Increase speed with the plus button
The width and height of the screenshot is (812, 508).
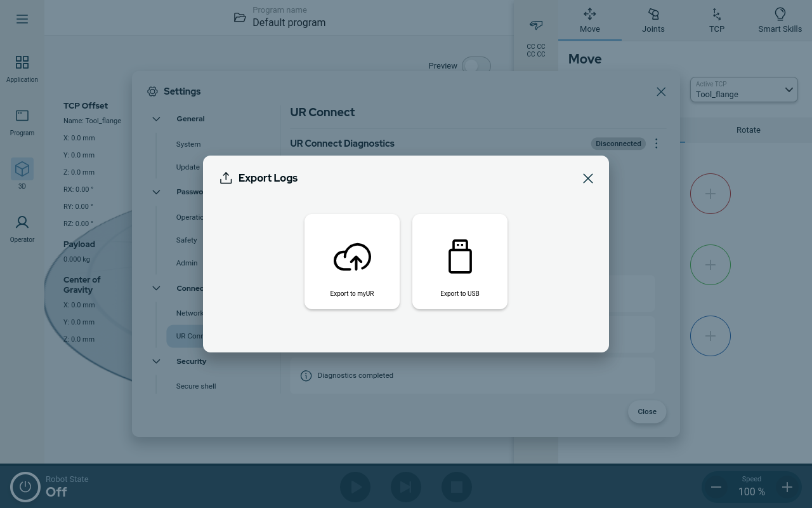(x=787, y=487)
